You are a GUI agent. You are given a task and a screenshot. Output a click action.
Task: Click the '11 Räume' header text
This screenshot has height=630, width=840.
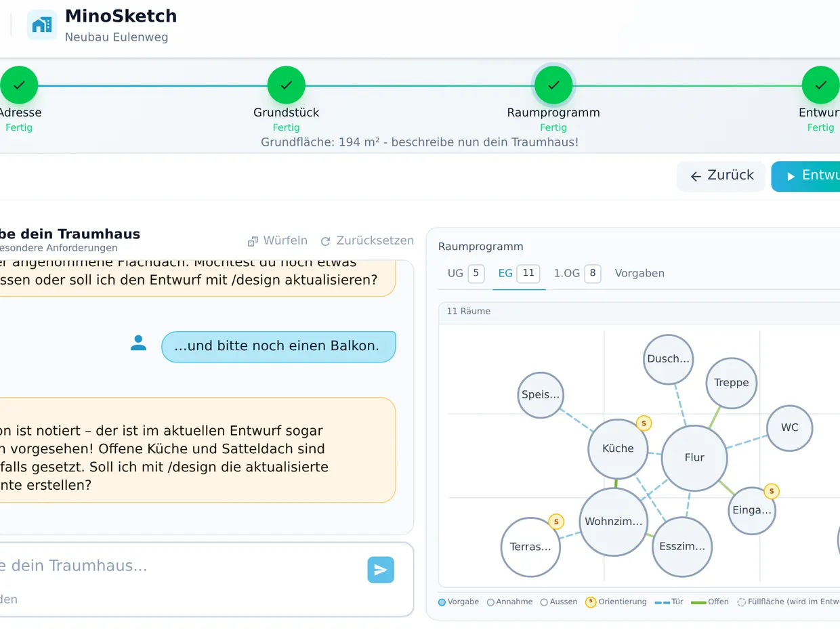click(469, 312)
